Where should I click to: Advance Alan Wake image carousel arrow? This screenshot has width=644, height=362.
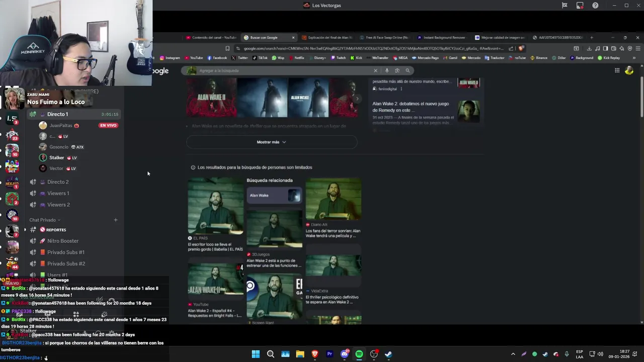[x=358, y=99]
